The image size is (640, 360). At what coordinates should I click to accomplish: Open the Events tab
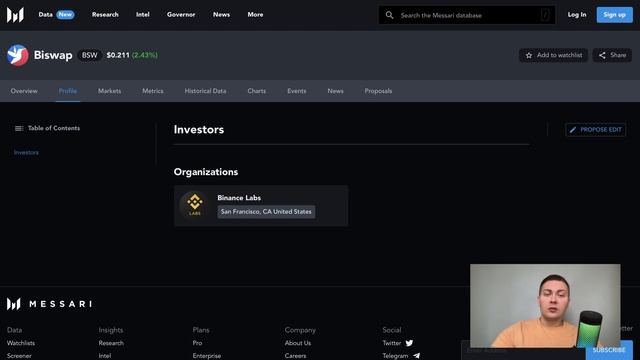(x=296, y=91)
